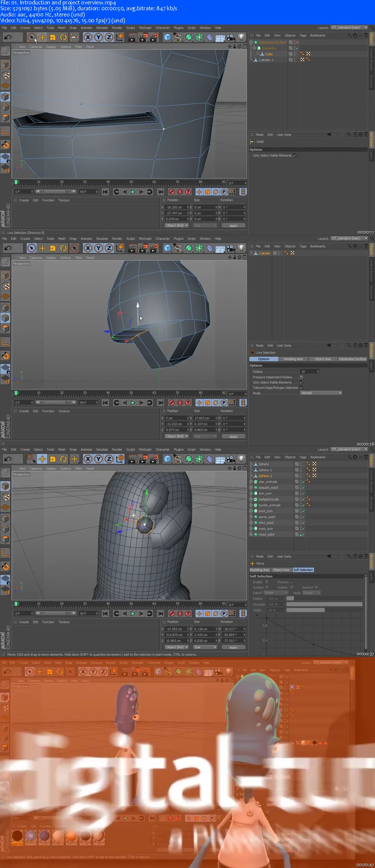Click Record Active Objects in 00:00:37 frame

coord(171,614)
